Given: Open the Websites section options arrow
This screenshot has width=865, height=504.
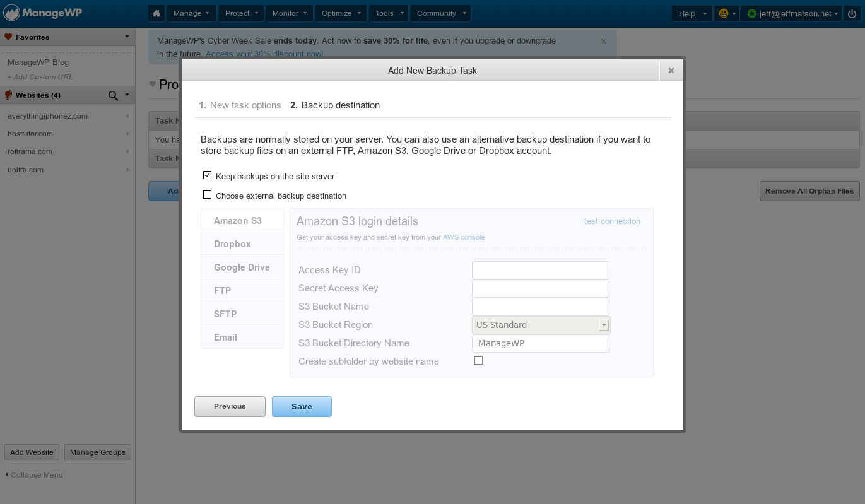Looking at the screenshot, I should [127, 95].
